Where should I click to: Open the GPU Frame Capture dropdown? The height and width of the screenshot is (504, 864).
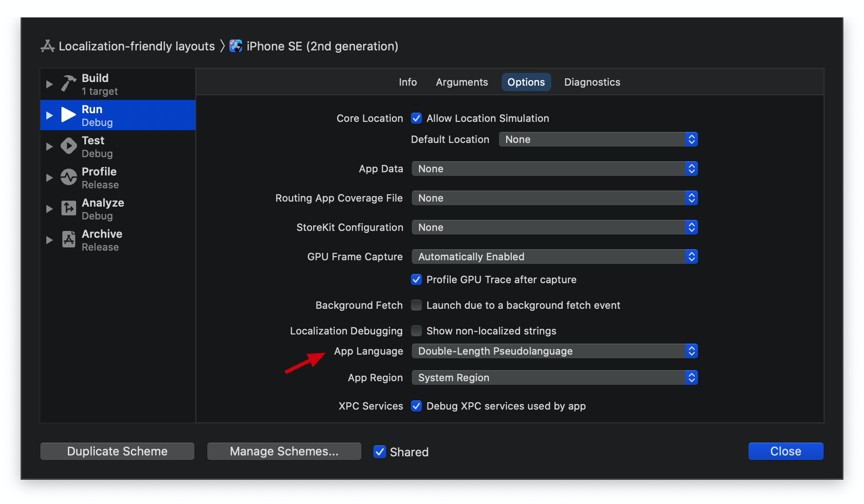pyautogui.click(x=554, y=257)
